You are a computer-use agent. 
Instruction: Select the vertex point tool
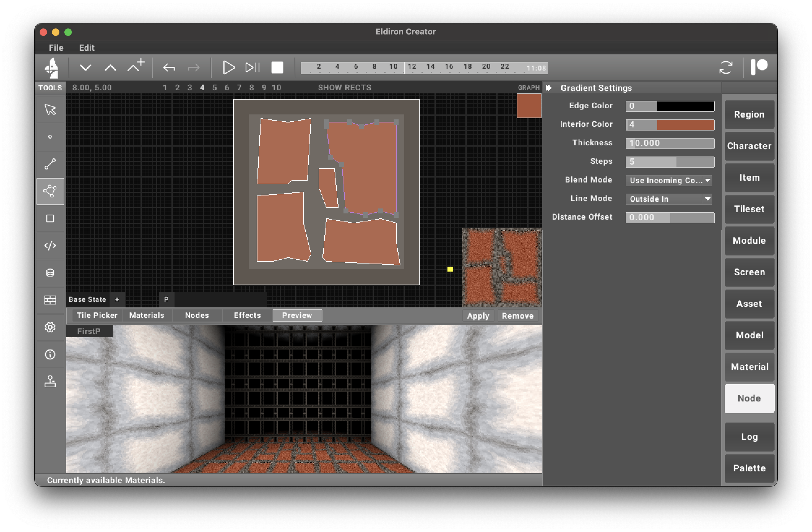(x=50, y=137)
